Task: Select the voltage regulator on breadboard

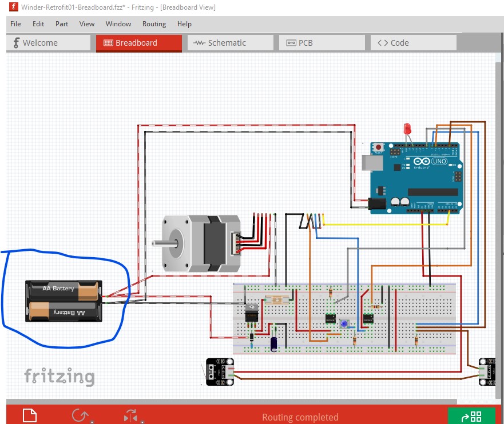Action: point(252,313)
